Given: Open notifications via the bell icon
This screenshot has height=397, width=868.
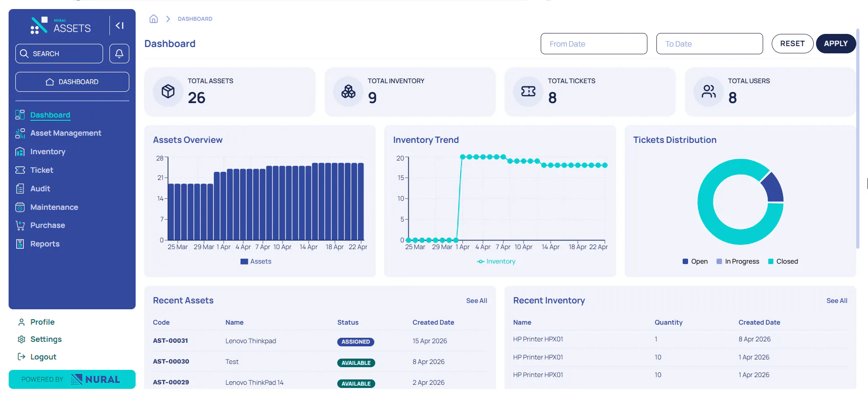Looking at the screenshot, I should (x=119, y=53).
